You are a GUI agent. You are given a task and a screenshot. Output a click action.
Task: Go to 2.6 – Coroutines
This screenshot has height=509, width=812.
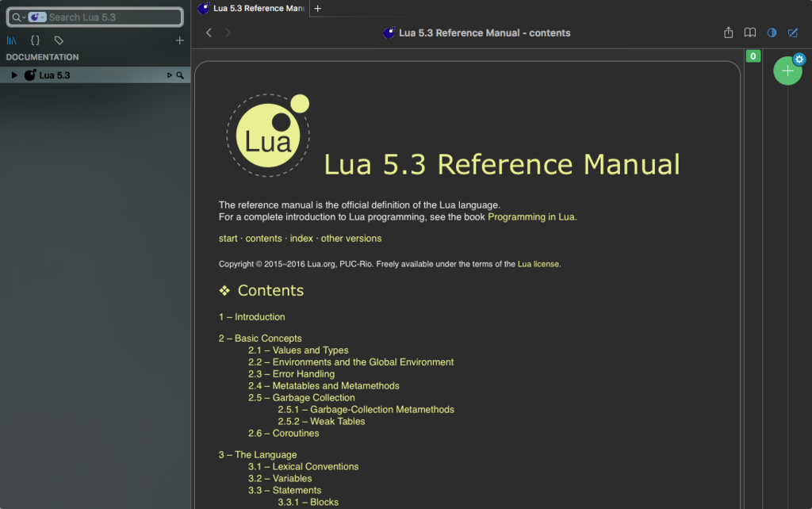[283, 434]
